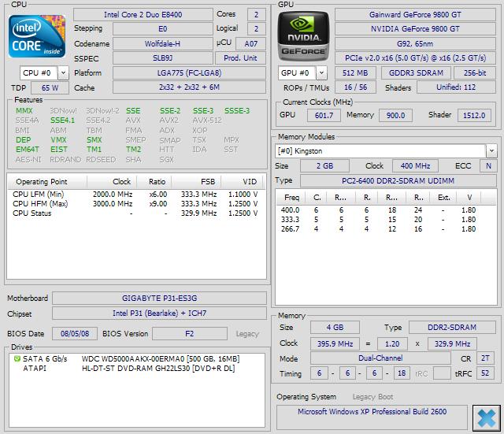Click the Clock column header in CPU table
504x434 pixels.
pyautogui.click(x=112, y=182)
